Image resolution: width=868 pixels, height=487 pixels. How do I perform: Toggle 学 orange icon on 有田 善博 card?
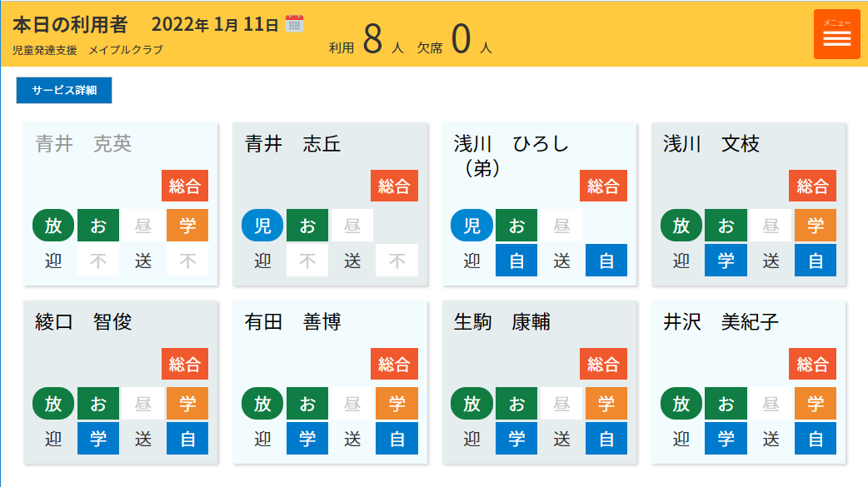pyautogui.click(x=397, y=404)
